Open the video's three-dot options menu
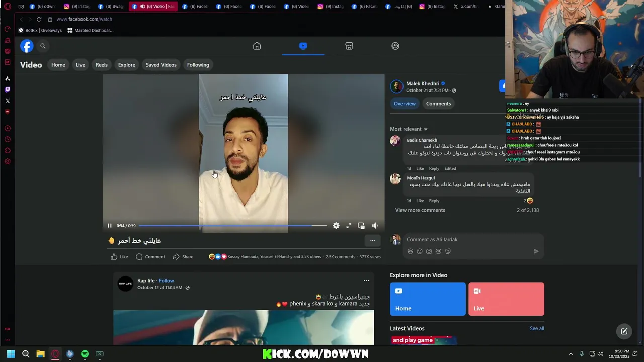 tap(372, 241)
